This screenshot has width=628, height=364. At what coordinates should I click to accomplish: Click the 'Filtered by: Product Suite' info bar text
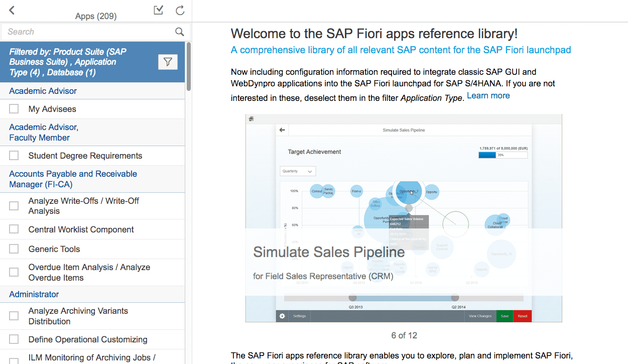tap(68, 62)
